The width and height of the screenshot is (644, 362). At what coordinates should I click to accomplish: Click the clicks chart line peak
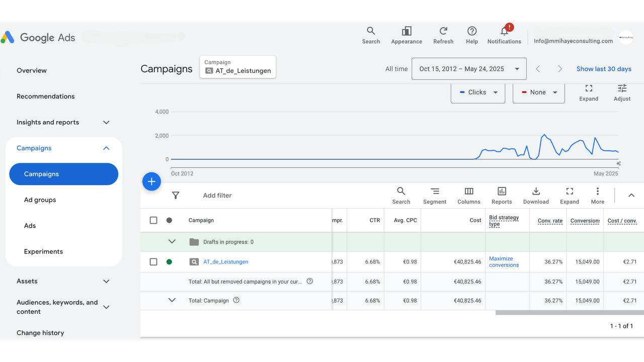[544, 135]
